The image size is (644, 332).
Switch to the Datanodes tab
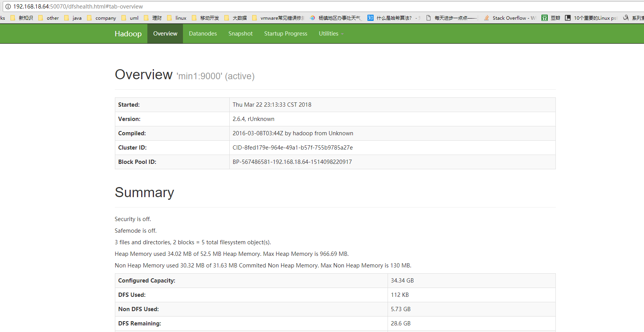(x=203, y=34)
